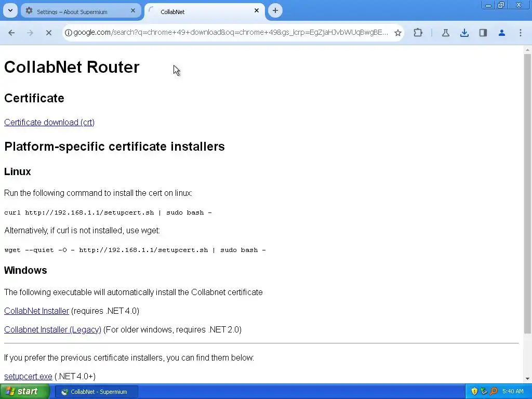Image resolution: width=532 pixels, height=399 pixels.
Task: Open the magnifier tray icon
Action: point(494,391)
